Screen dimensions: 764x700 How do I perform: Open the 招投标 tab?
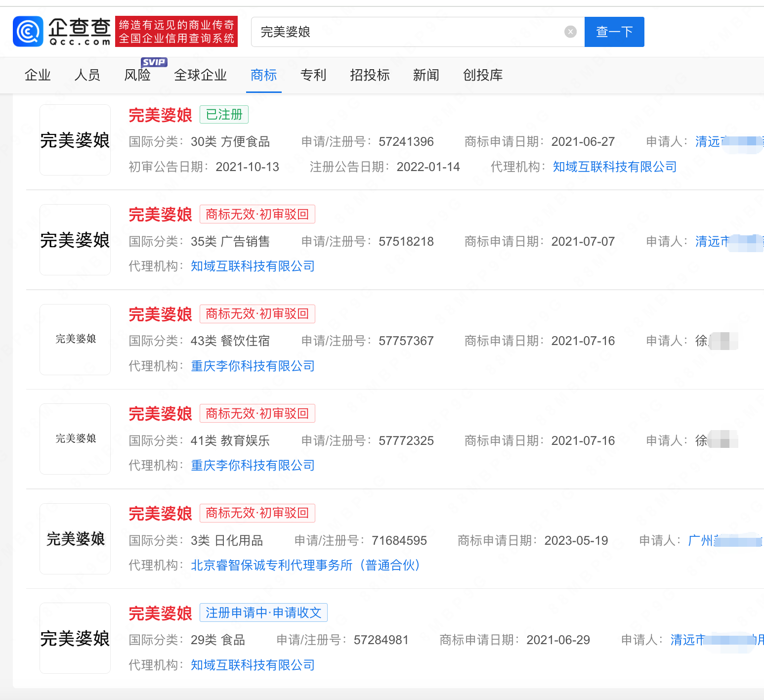coord(370,75)
